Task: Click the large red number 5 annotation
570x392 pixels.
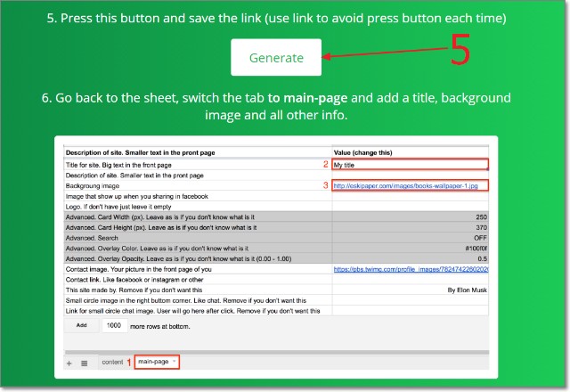Action: (460, 52)
